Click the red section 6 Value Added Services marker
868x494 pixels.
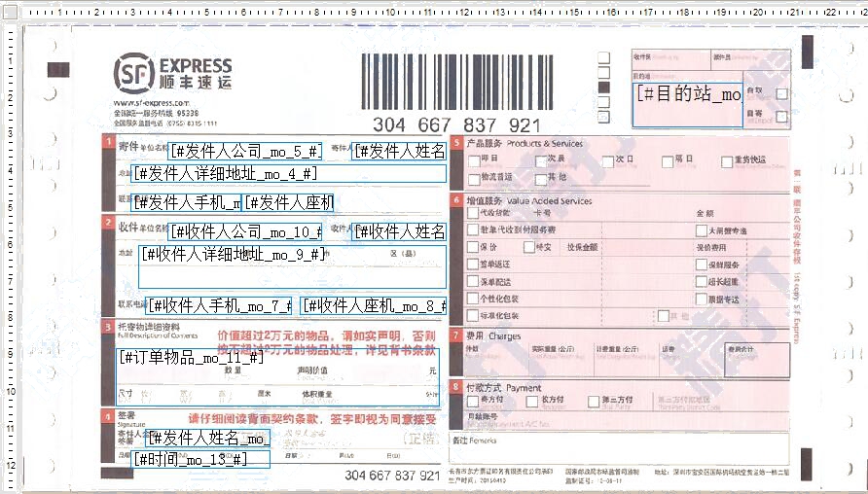pyautogui.click(x=456, y=200)
